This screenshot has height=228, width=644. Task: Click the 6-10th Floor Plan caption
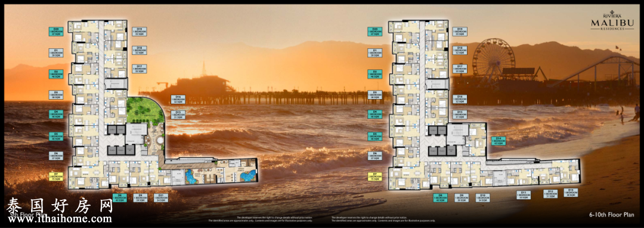pyautogui.click(x=611, y=214)
